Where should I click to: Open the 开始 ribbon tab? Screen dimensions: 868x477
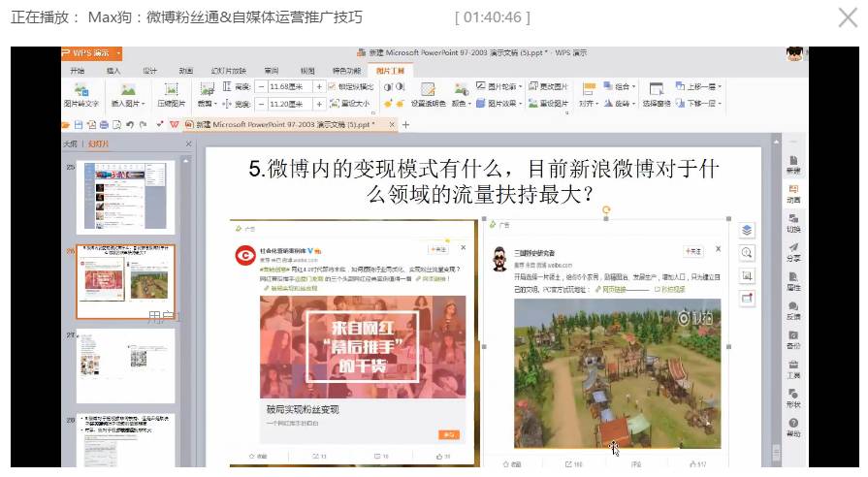click(x=78, y=71)
